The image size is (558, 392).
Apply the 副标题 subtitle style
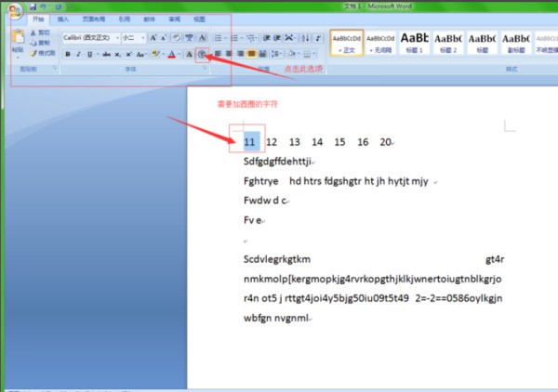pyautogui.click(x=516, y=43)
